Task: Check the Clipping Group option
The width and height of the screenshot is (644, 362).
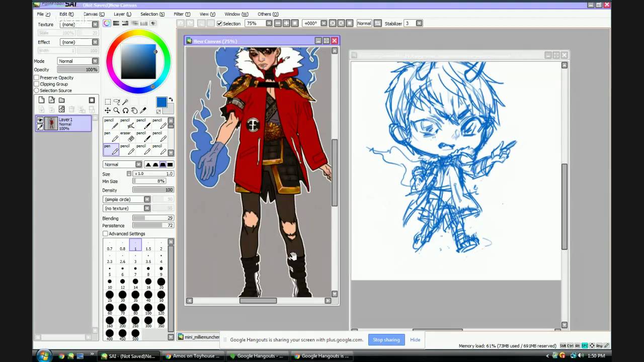Action: coord(37,84)
